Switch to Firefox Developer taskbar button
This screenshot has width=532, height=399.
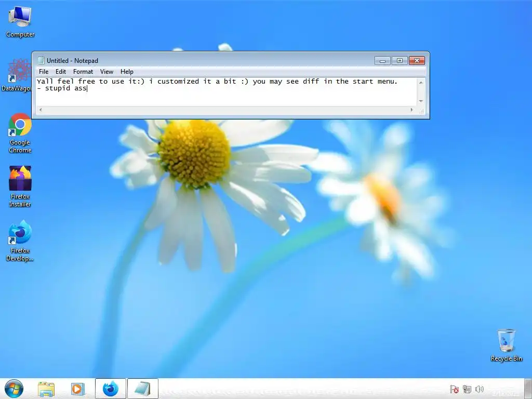click(111, 389)
